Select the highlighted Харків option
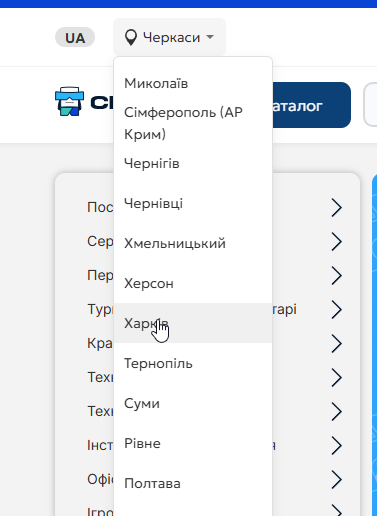This screenshot has width=377, height=516. pyautogui.click(x=193, y=323)
